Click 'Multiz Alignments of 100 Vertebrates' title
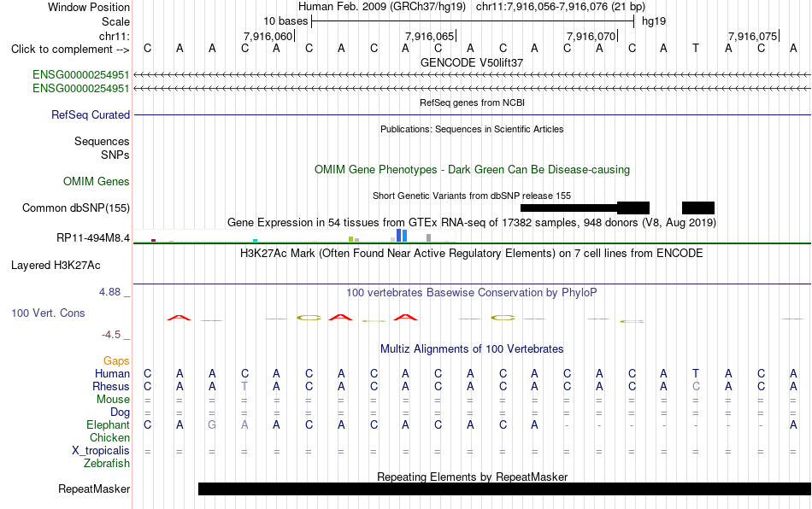The image size is (812, 509). (472, 348)
